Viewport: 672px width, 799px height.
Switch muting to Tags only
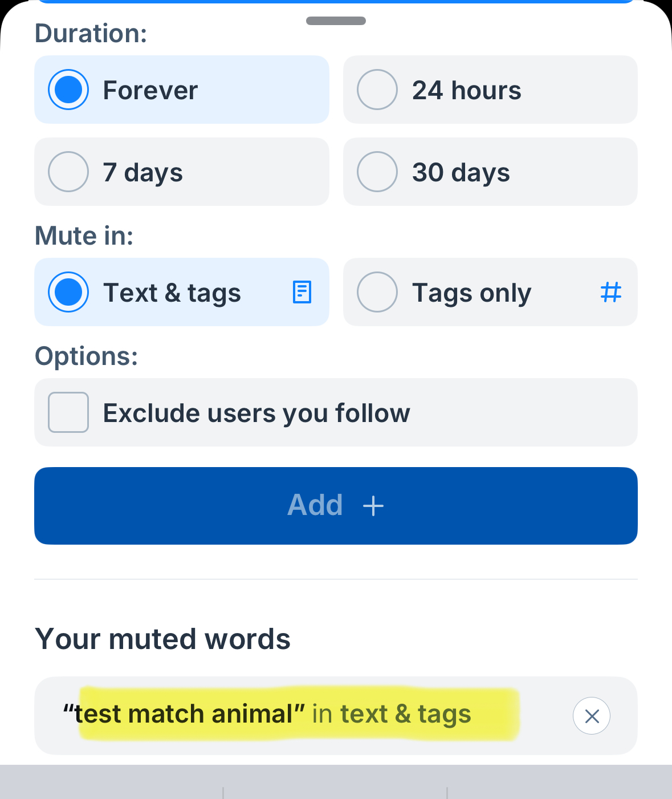click(x=377, y=293)
